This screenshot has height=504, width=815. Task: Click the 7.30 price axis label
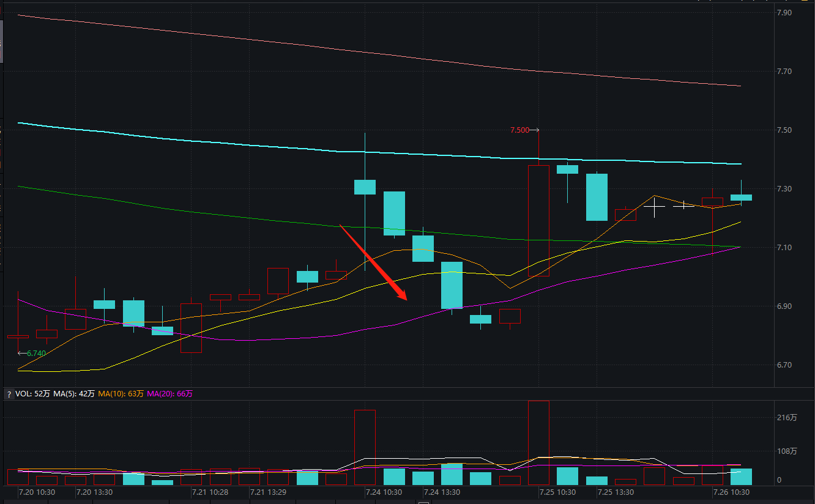click(x=784, y=189)
